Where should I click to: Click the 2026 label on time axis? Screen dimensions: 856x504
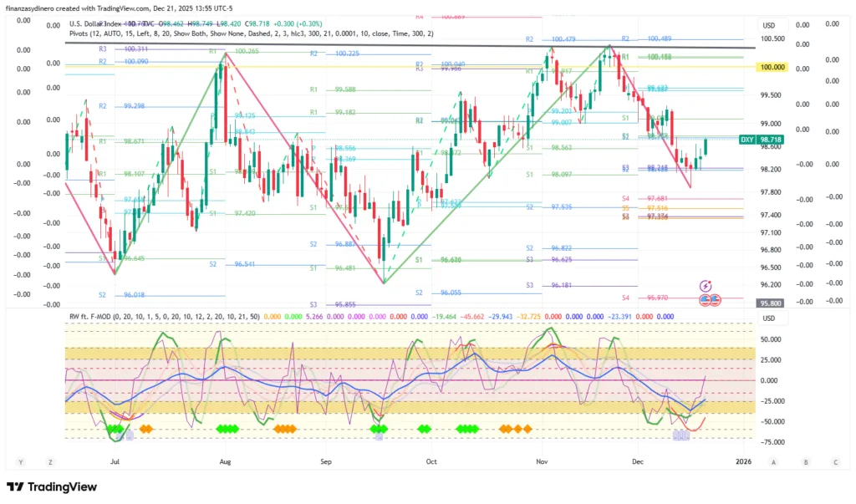coord(742,461)
